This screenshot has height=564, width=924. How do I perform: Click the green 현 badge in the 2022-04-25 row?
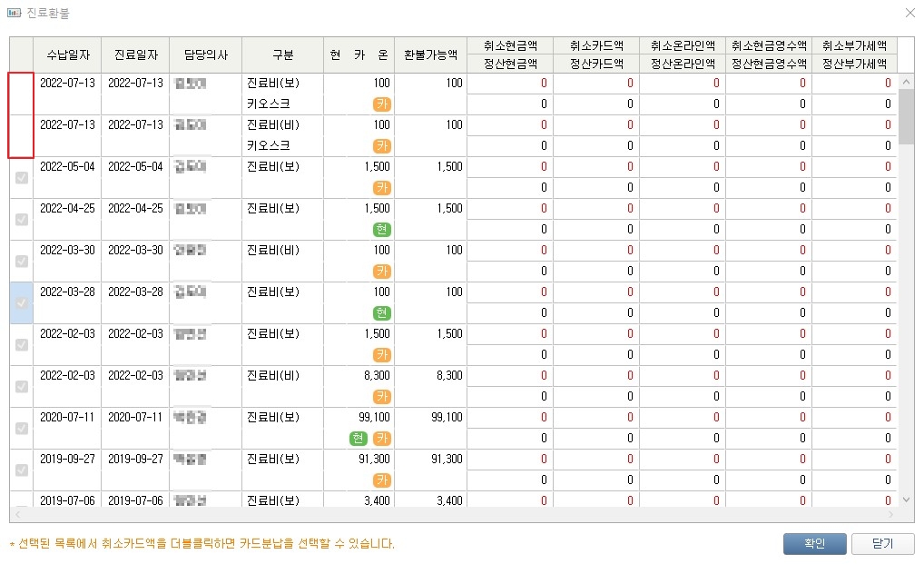tap(382, 230)
